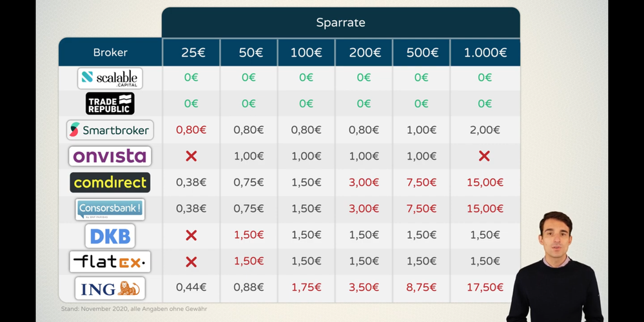Click the flatex logo
Screen dimensions: 644x322
tap(110, 262)
